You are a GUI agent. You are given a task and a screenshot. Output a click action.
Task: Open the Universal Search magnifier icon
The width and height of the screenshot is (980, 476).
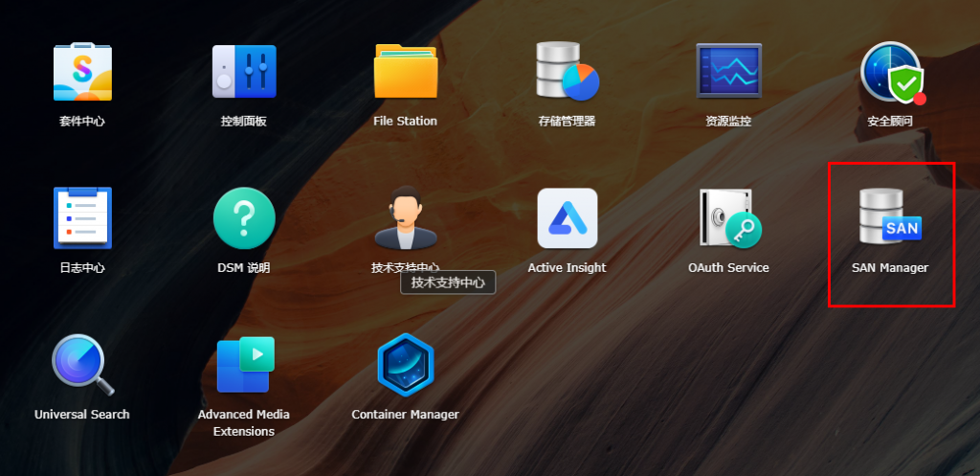82,365
